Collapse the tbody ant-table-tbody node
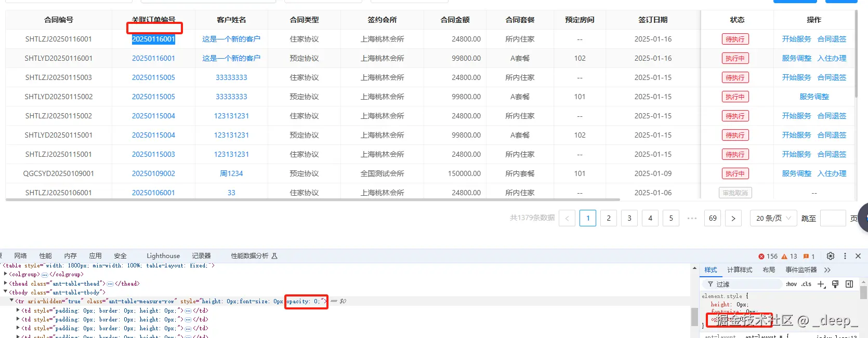The width and height of the screenshot is (868, 338). (x=6, y=292)
